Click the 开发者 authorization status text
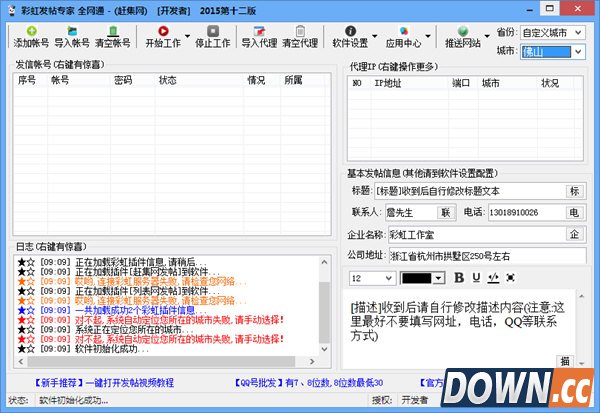The height and width of the screenshot is (413, 600). click(x=415, y=400)
